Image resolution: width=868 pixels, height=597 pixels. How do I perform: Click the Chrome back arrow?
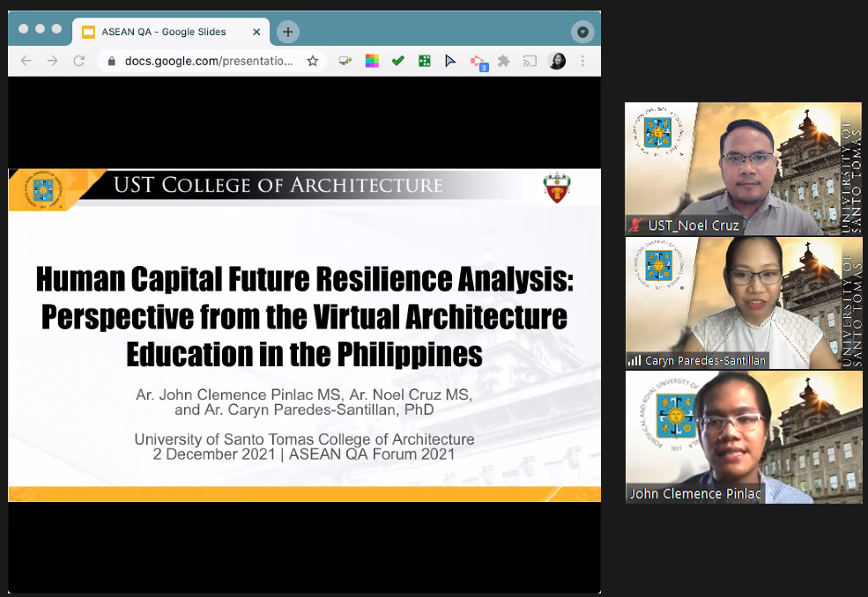tap(26, 61)
